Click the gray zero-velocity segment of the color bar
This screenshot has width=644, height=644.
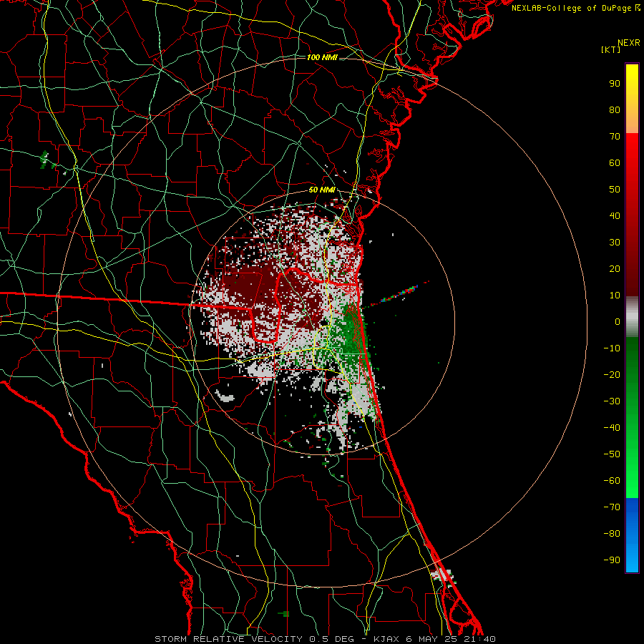tap(632, 317)
